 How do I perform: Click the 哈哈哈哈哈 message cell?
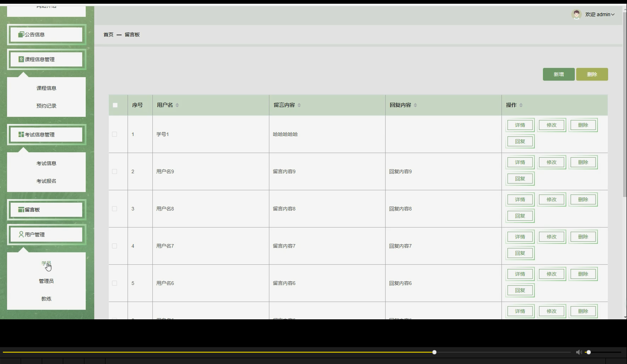coord(327,134)
